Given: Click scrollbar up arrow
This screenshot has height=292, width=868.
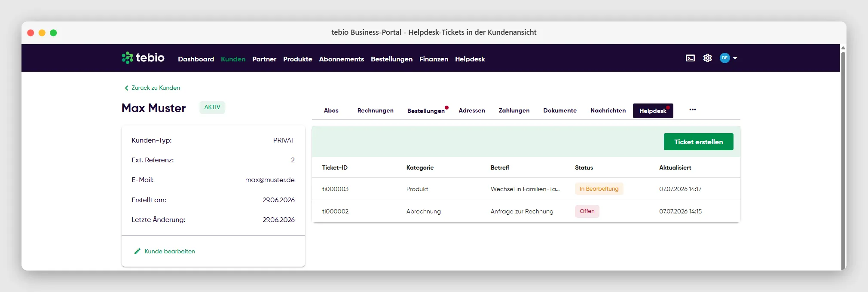Looking at the screenshot, I should pos(843,48).
